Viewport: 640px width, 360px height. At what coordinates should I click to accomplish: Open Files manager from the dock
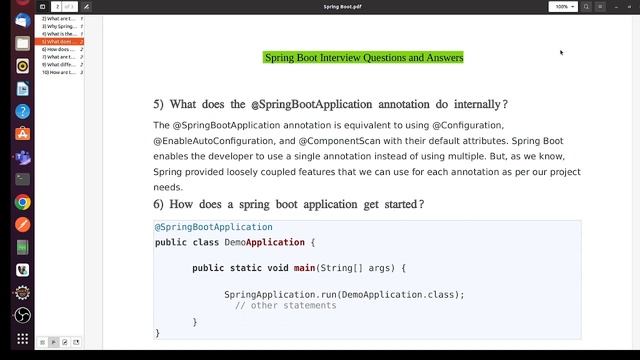(x=22, y=43)
